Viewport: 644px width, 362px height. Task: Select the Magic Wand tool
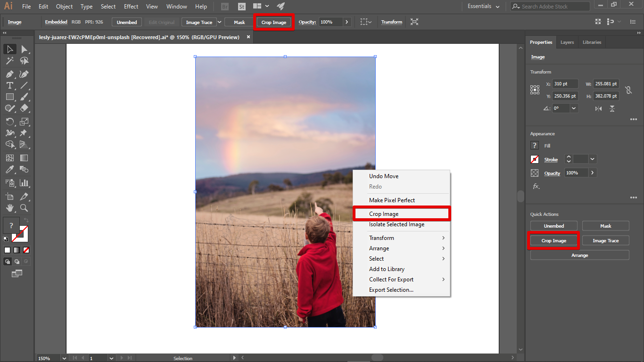pyautogui.click(x=9, y=61)
